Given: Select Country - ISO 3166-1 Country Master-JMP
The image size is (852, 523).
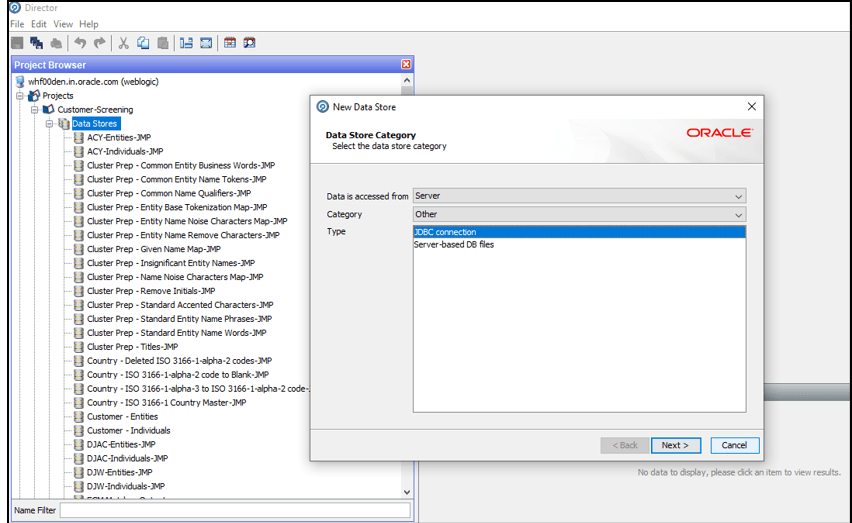Looking at the screenshot, I should pyautogui.click(x=166, y=403).
